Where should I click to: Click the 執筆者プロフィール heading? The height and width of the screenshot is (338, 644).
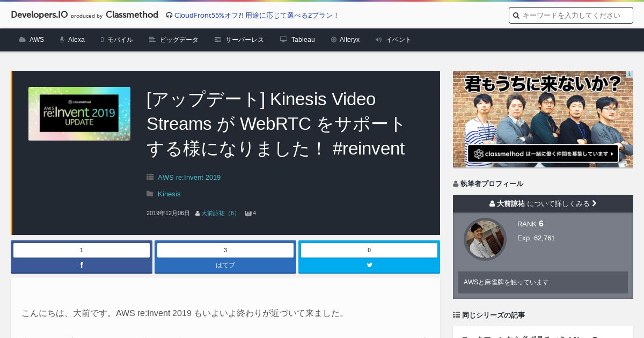coord(492,183)
